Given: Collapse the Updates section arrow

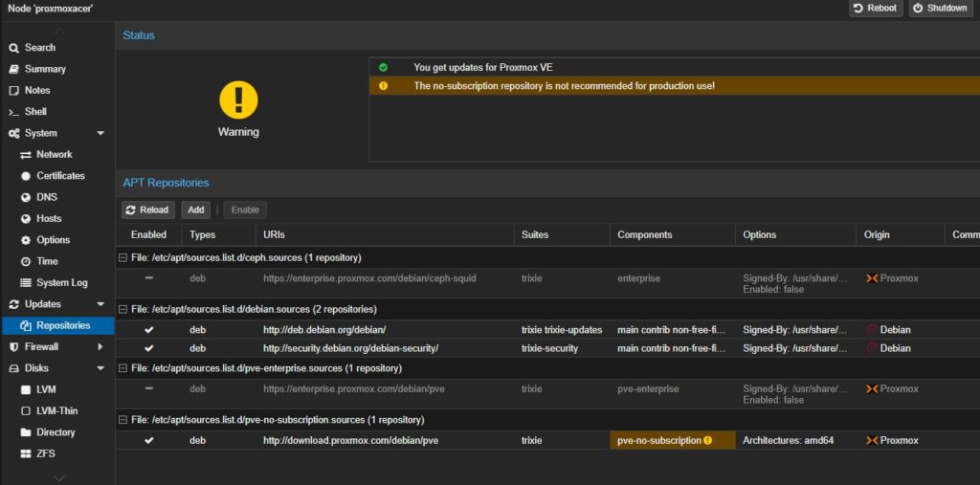Looking at the screenshot, I should pos(100,304).
